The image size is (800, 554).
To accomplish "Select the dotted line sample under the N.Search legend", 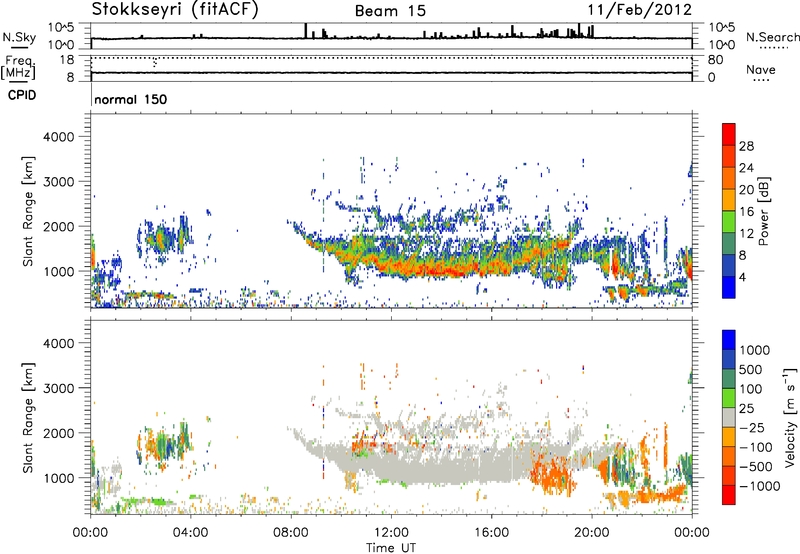I will 774,48.
